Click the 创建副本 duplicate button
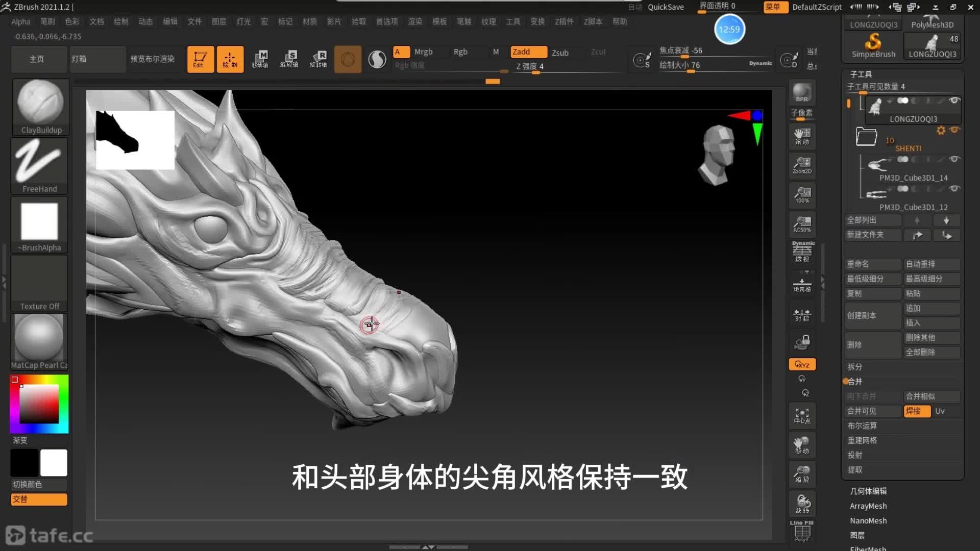Image resolution: width=980 pixels, height=551 pixels. (872, 315)
